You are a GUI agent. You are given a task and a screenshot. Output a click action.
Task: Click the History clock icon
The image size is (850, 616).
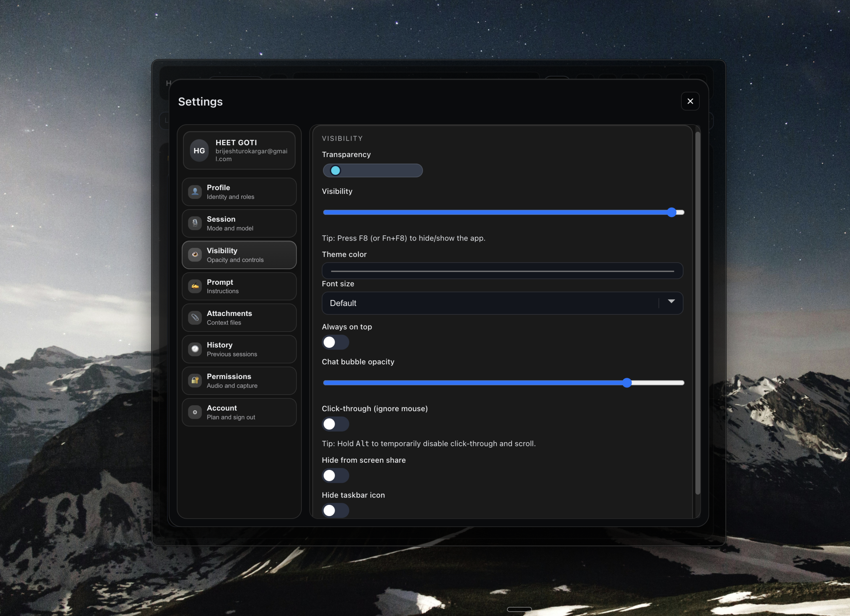pos(195,349)
